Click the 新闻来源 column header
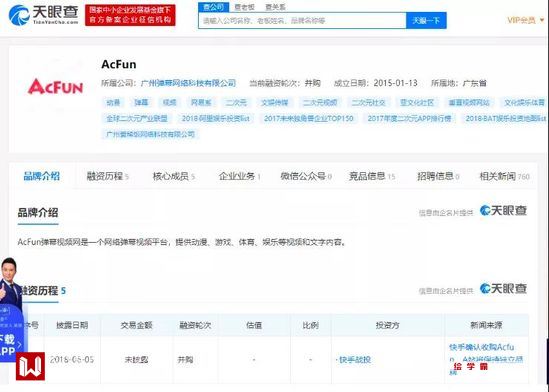The height and width of the screenshot is (392, 549). pos(486,325)
